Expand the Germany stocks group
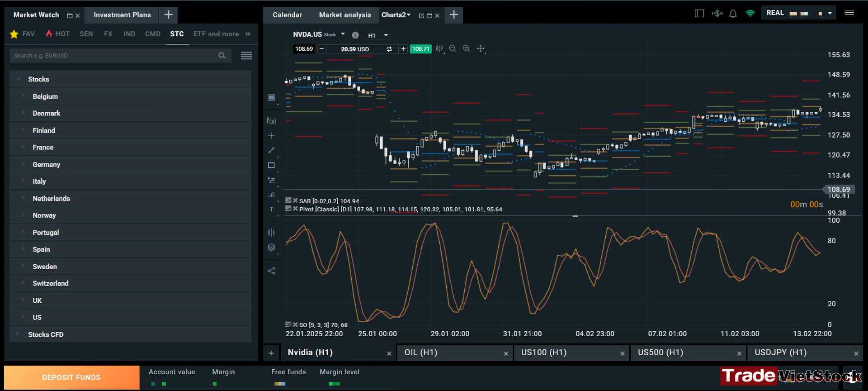The image size is (868, 391). 23,164
